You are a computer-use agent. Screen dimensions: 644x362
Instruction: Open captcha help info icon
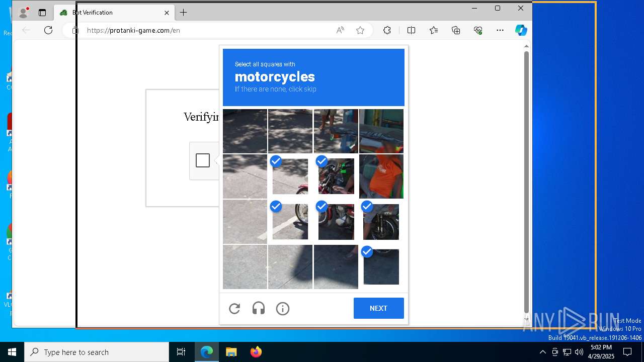pos(283,309)
